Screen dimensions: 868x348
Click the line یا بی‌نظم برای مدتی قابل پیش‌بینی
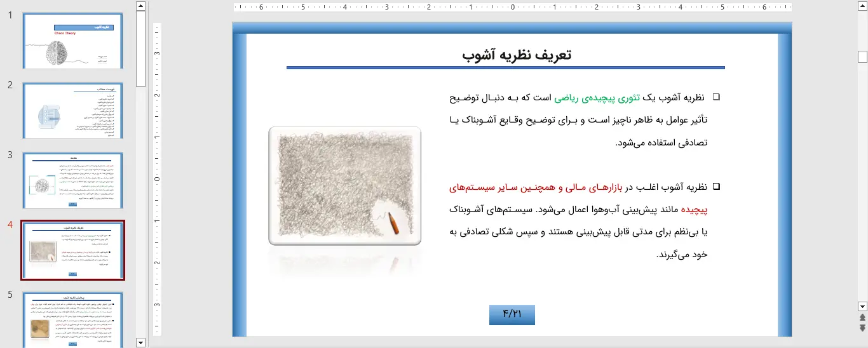point(579,232)
